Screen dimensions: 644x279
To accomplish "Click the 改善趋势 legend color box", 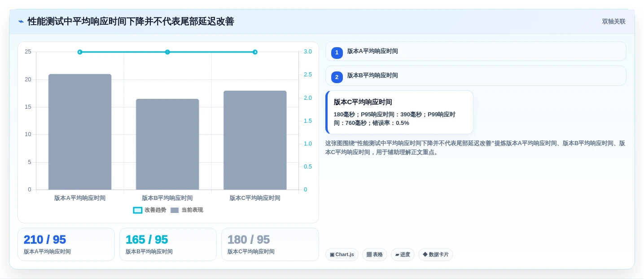I will pos(138,210).
